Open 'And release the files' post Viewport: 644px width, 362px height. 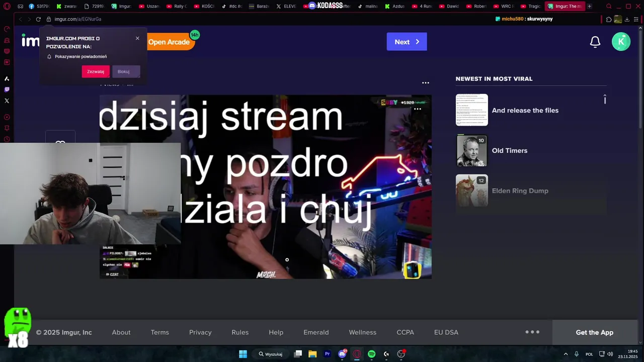pos(525,110)
